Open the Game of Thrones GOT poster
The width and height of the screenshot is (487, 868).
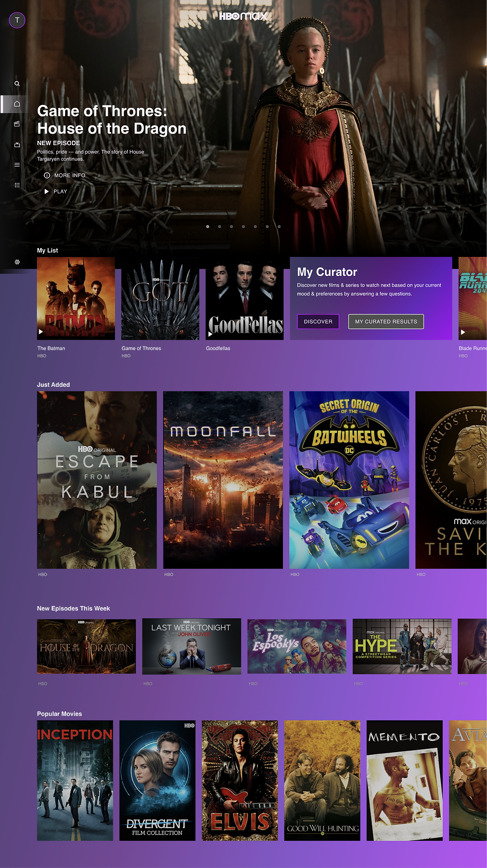160,298
